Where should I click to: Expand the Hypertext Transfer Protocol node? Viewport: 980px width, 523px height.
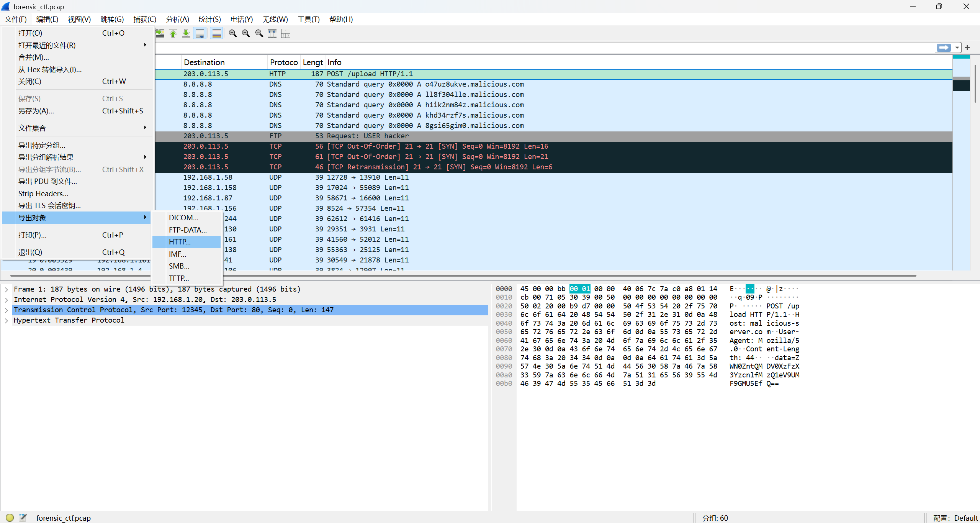(7, 320)
